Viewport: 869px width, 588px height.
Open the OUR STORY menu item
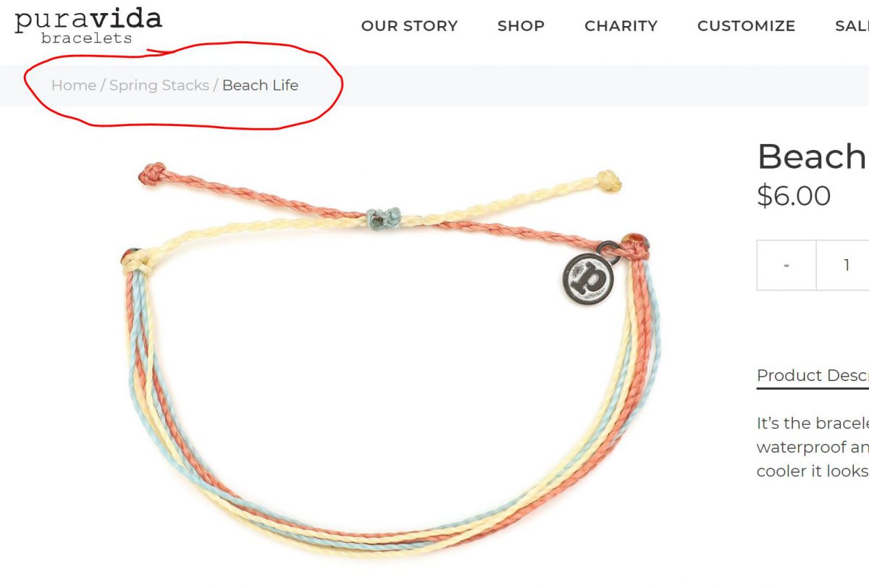409,26
